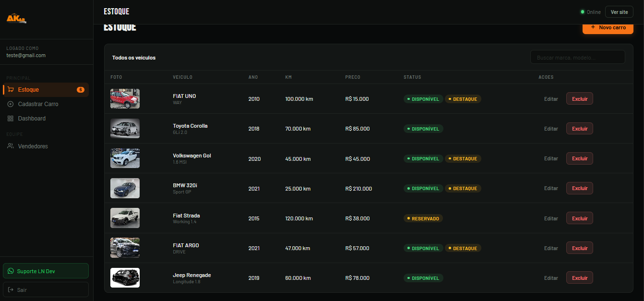
Task: Click the Novo carro button
Action: tap(608, 28)
